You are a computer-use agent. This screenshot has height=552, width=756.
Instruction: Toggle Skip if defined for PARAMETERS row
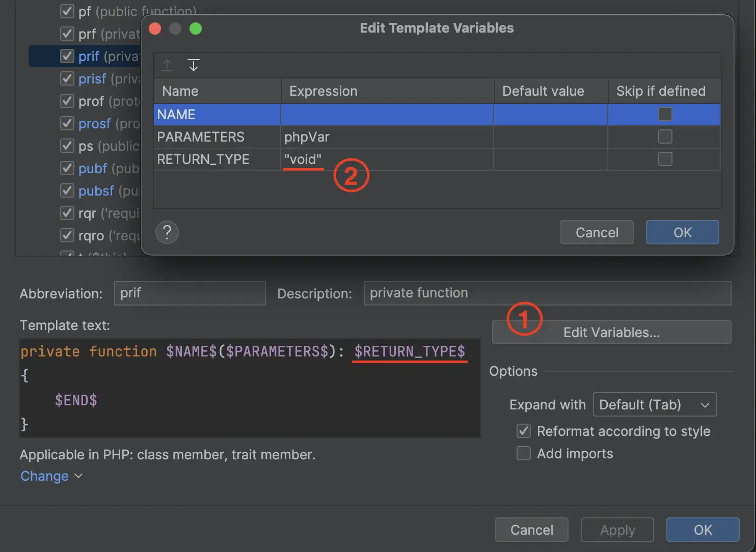point(665,136)
